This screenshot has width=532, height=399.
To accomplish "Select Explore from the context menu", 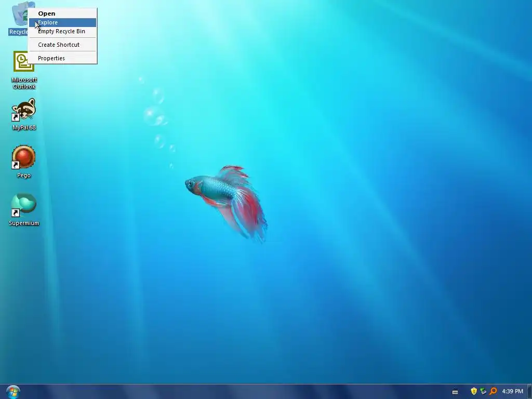I will (x=62, y=22).
